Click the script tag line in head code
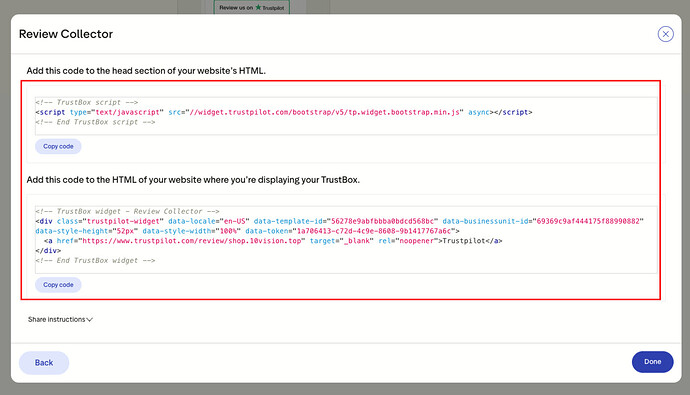This screenshot has height=395, width=690. (284, 112)
